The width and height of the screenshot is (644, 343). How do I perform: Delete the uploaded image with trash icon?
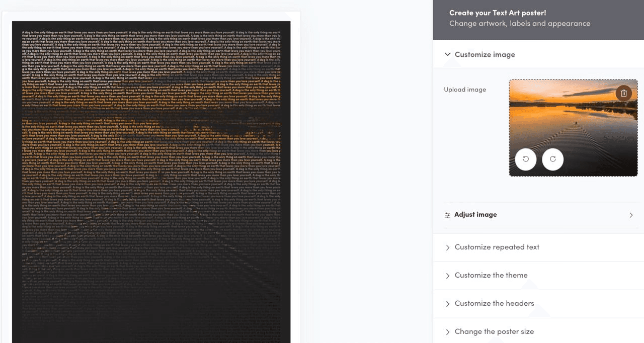click(x=623, y=93)
